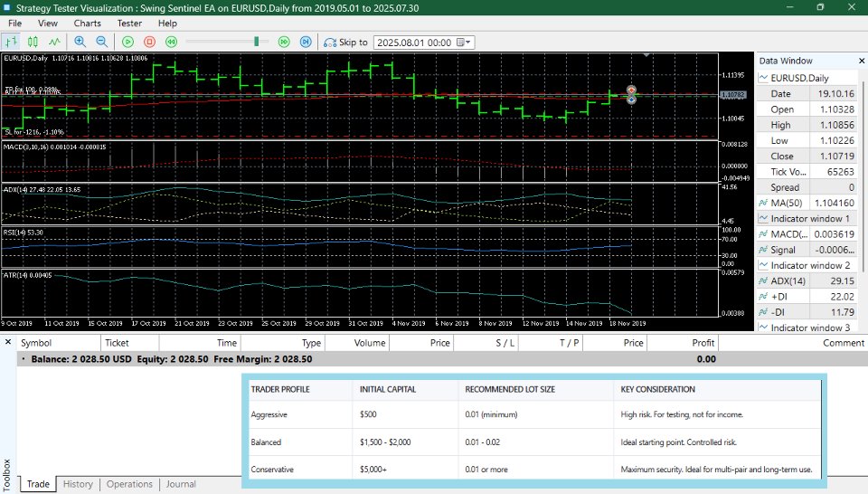Click the chart shift triangle marker at top

(646, 55)
